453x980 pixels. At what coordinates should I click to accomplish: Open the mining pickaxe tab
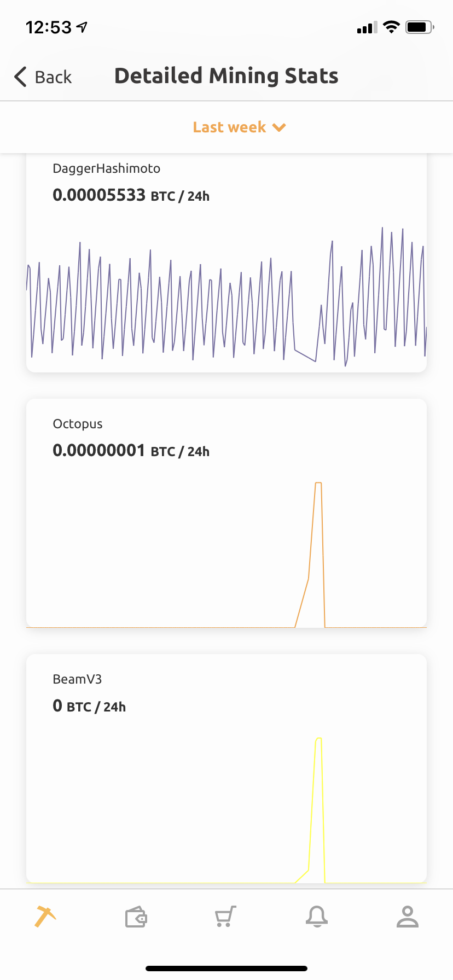[x=45, y=916]
